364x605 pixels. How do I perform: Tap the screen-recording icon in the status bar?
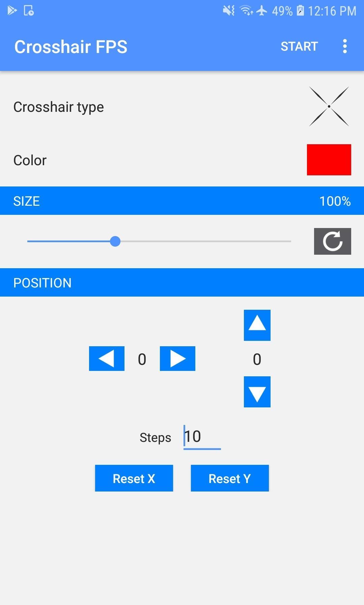tap(29, 11)
